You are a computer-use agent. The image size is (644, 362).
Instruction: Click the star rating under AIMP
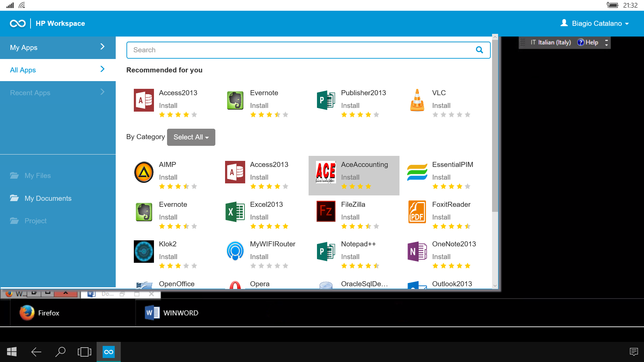tap(178, 186)
